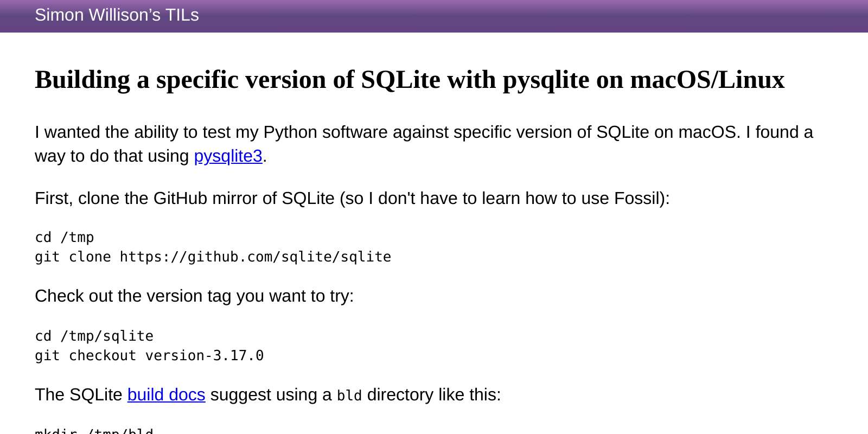The image size is (868, 434).
Task: Click the Simon Willison's TILs site header
Action: click(x=116, y=15)
